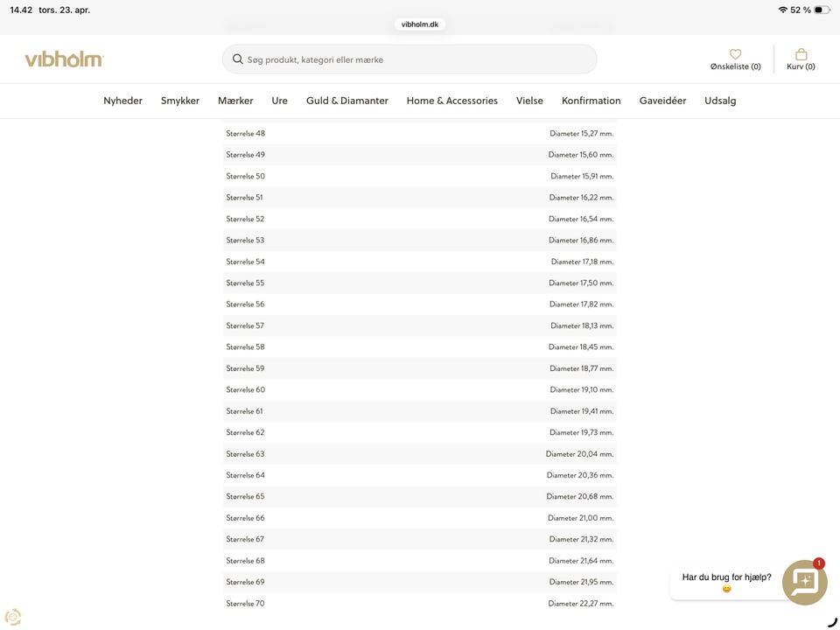
Task: Open the Guld & Diamanter menu
Action: [x=347, y=101]
